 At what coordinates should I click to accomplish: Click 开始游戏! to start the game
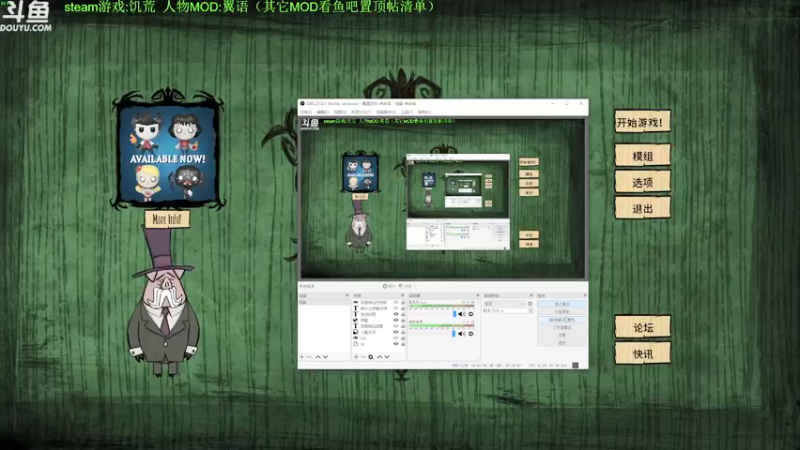[x=642, y=122]
